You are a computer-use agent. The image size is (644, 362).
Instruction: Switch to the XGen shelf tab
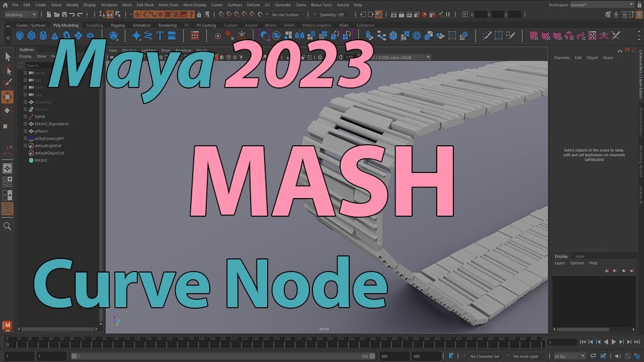[344, 25]
